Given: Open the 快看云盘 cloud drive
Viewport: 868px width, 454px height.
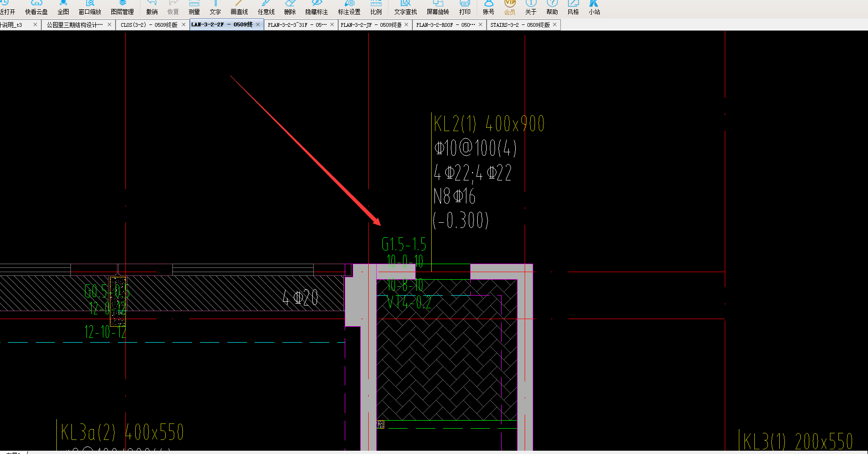Looking at the screenshot, I should (37, 8).
